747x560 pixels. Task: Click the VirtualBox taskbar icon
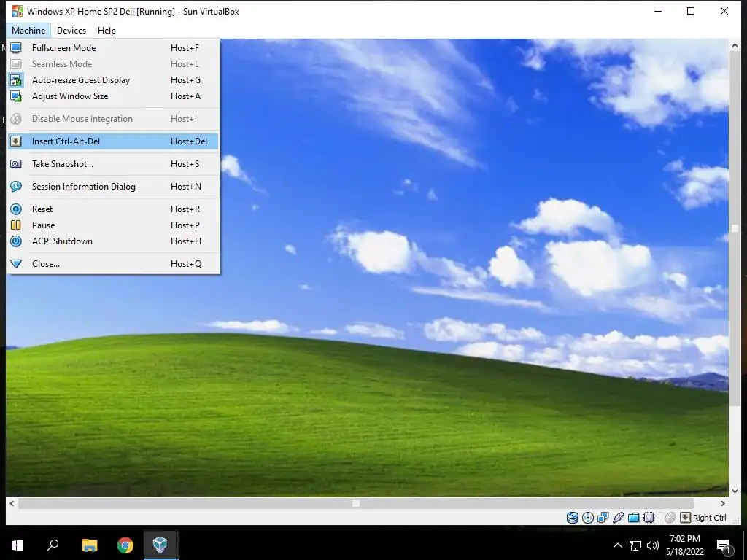pyautogui.click(x=160, y=545)
